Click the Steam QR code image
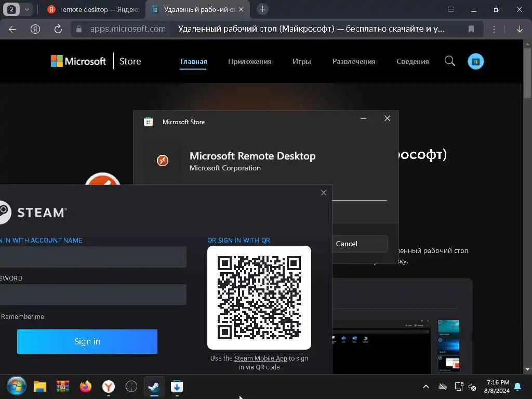Screen dimensions: 532x399 pos(259,298)
